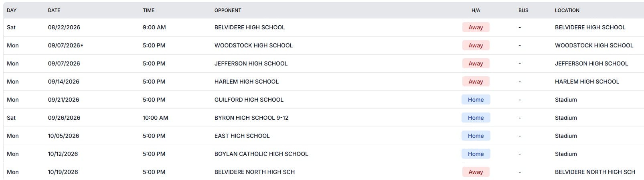The width and height of the screenshot is (644, 180).
Task: Select opponent BYRON HIGH SCHOOL 9-12
Action: coord(251,118)
